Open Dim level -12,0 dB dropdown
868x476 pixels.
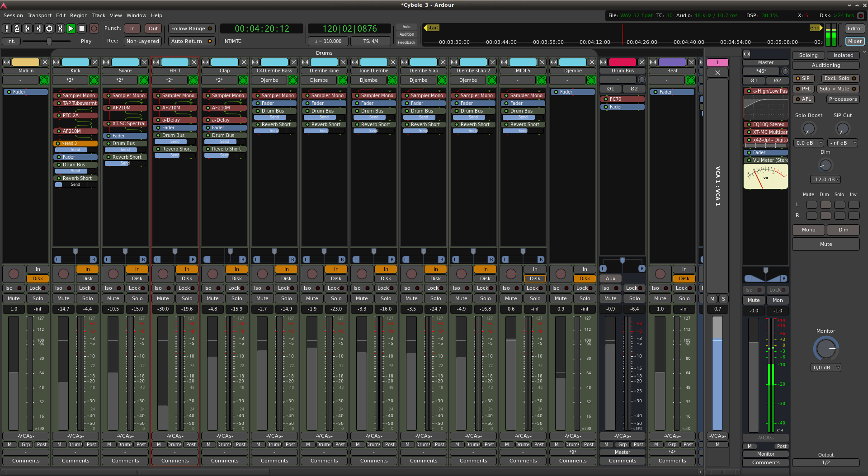coord(826,179)
